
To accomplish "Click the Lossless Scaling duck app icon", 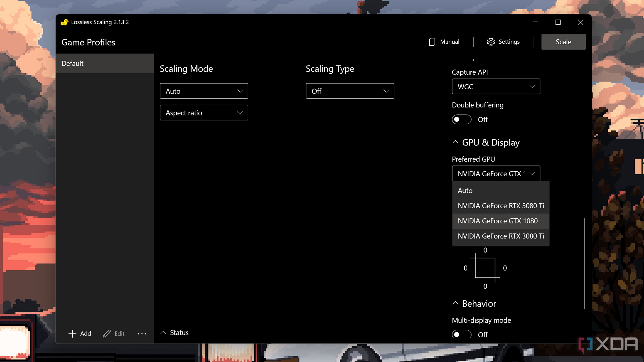I will pos(64,22).
